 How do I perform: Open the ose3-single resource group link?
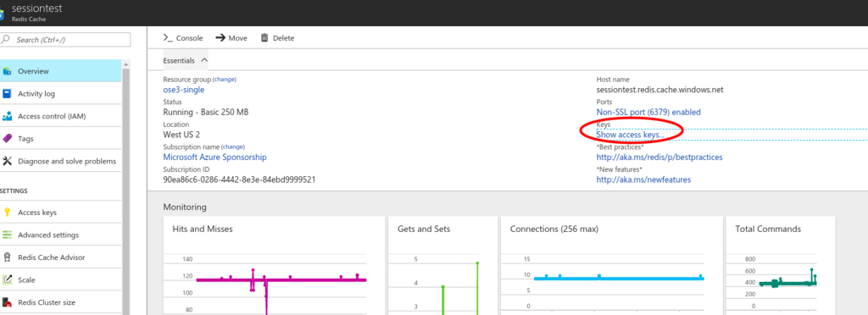coord(183,90)
